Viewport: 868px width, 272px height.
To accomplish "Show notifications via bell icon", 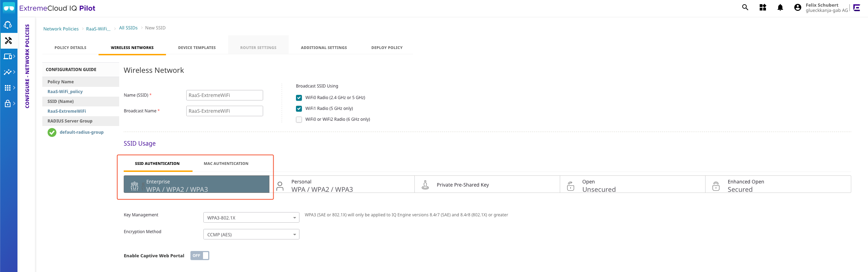I will click(x=780, y=7).
